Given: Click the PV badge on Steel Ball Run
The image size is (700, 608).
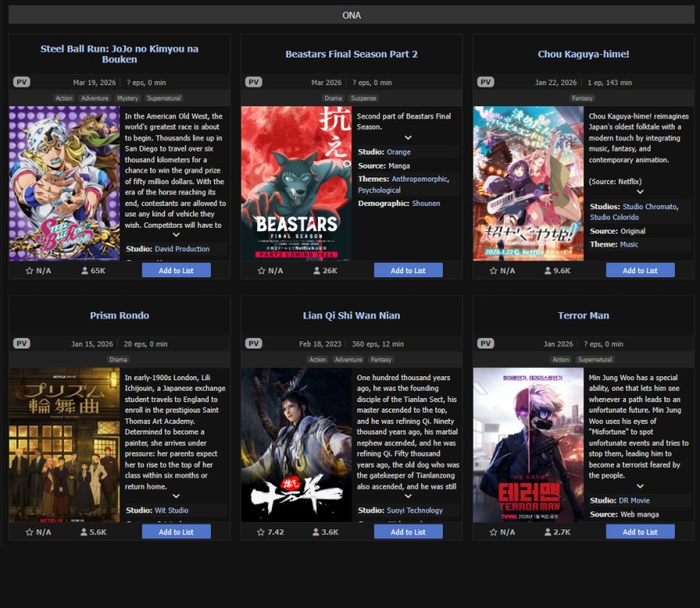Looking at the screenshot, I should coord(22,82).
